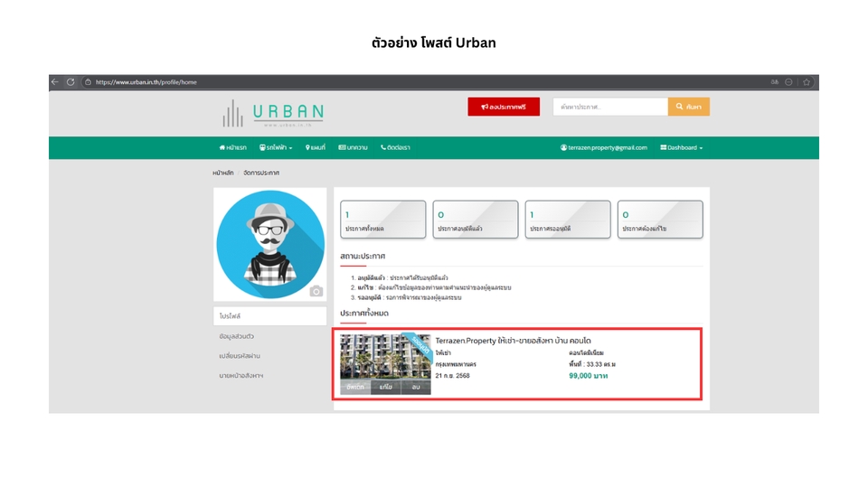
Task: Click the คอนโดมิเนียม property type text
Action: pyautogui.click(x=586, y=352)
